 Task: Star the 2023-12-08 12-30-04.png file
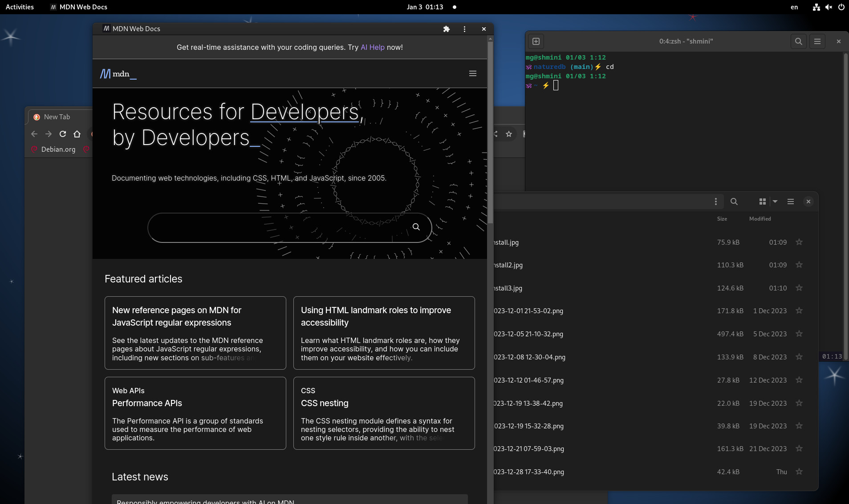click(799, 357)
